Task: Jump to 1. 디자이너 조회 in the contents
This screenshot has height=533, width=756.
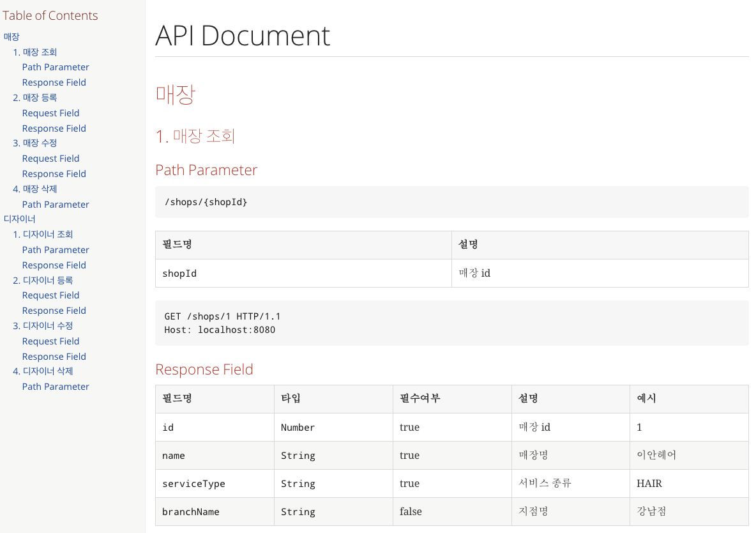Action: pos(43,234)
